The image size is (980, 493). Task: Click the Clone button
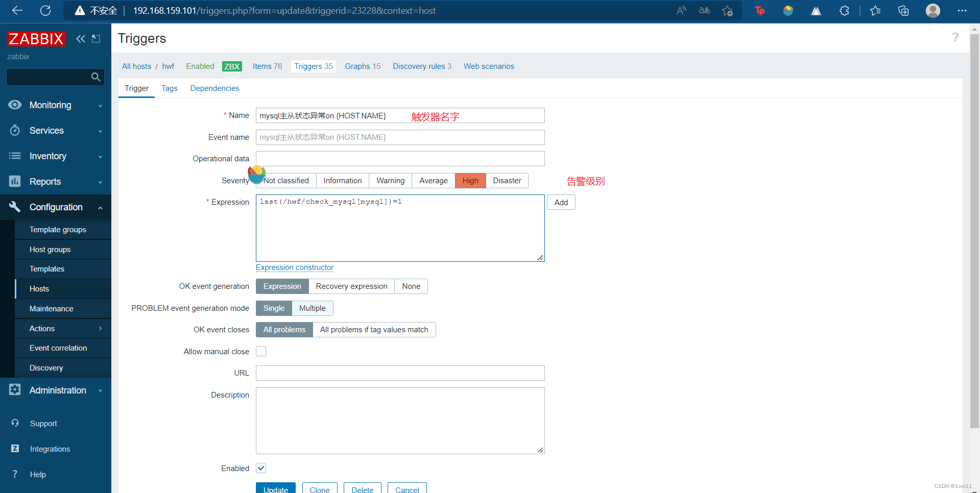click(320, 488)
